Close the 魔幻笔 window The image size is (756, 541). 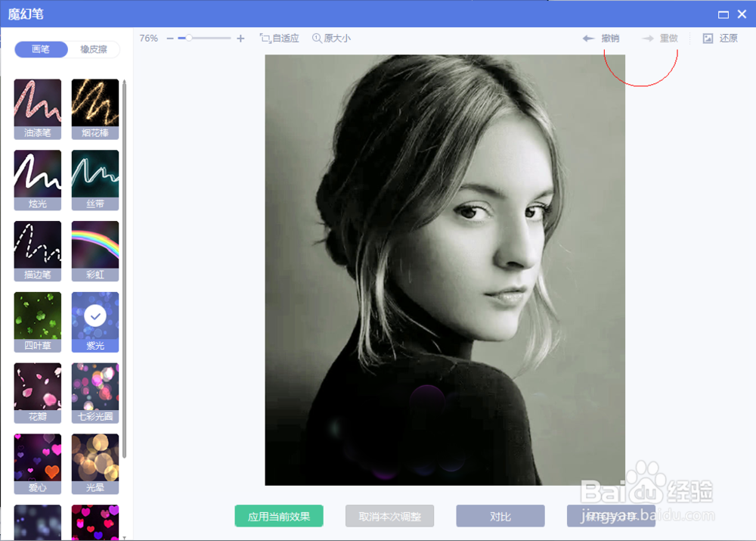click(742, 14)
